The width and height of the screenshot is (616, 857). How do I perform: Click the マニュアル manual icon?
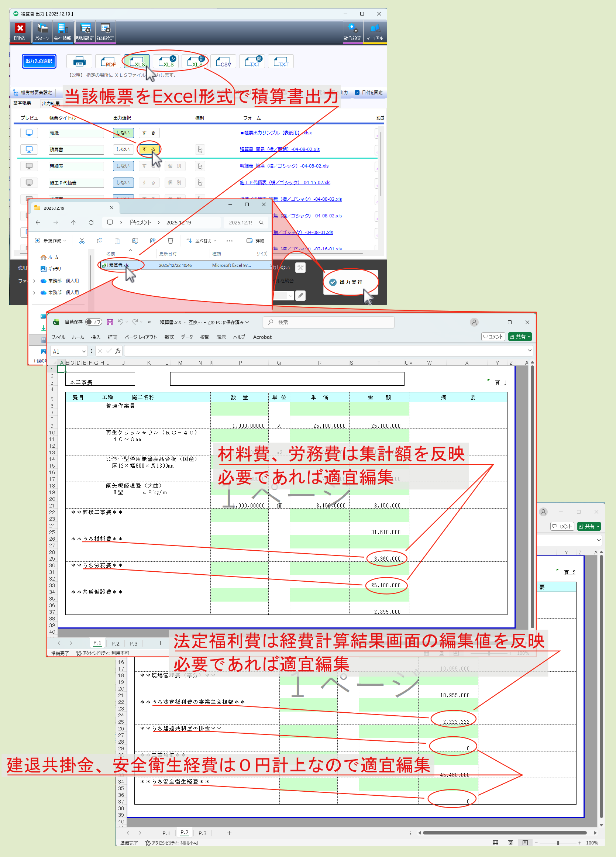(374, 31)
